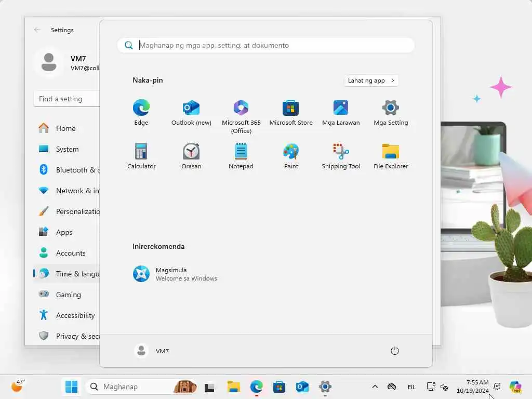532x399 pixels.
Task: Expand the hidden system tray icons
Action: click(375, 387)
